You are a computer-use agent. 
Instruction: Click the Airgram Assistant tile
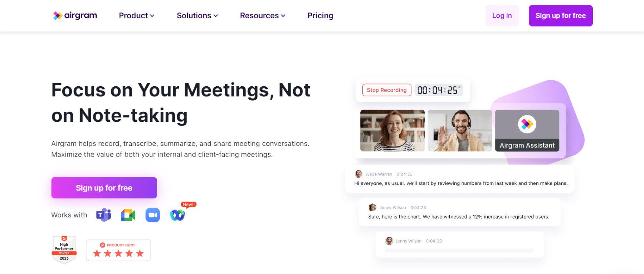tap(527, 130)
